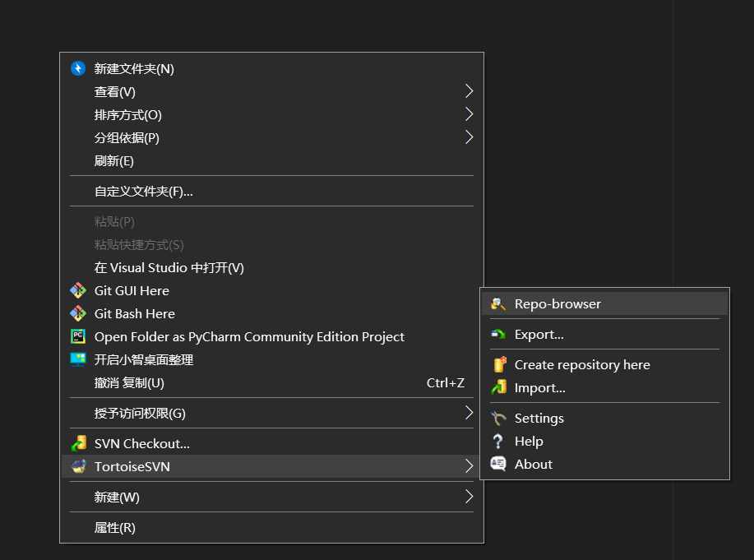This screenshot has width=754, height=560.
Task: Click the Git GUI Here icon
Action: click(78, 290)
